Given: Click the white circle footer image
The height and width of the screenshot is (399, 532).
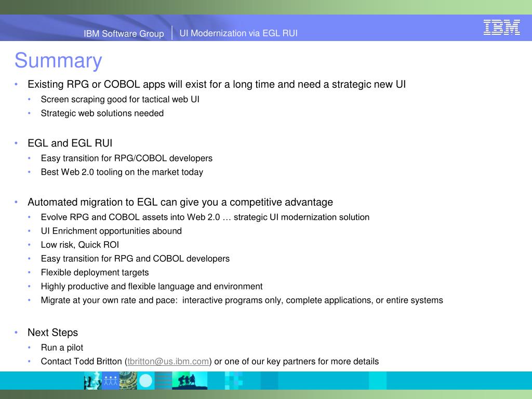Looking at the screenshot, I should (146, 380).
